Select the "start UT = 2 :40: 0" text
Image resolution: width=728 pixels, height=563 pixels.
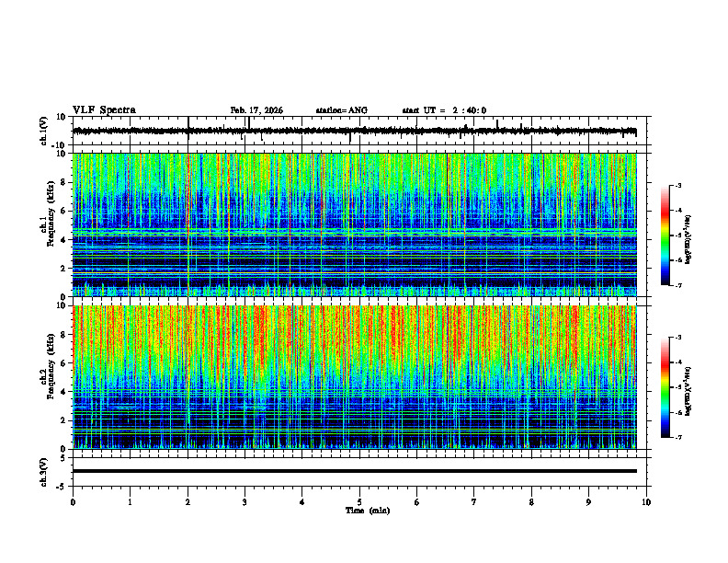[444, 110]
